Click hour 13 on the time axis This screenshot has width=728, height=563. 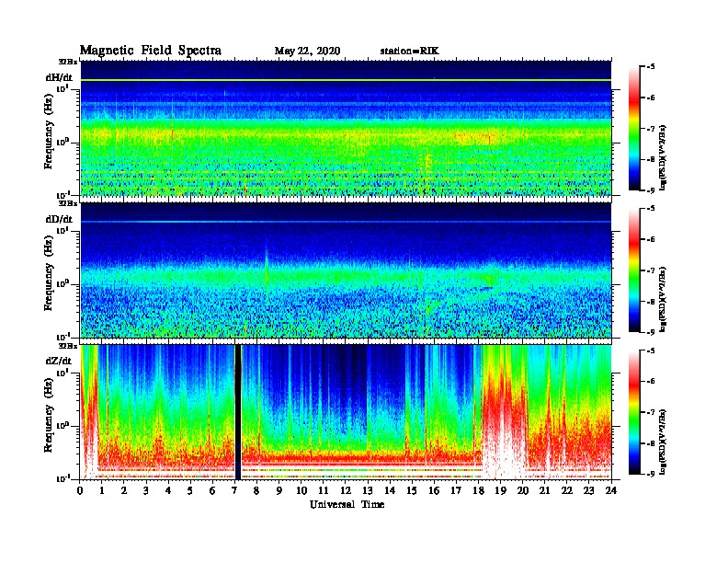(x=368, y=490)
